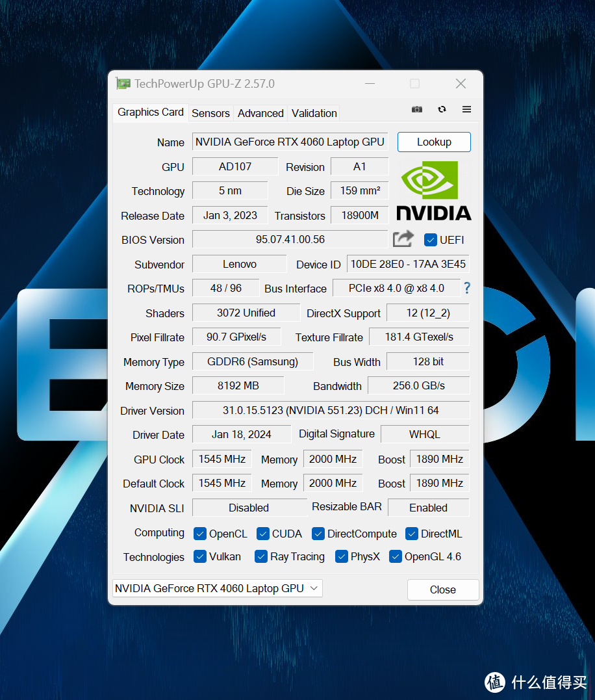
Task: Click the Die Size value 159 mm²
Action: click(359, 190)
